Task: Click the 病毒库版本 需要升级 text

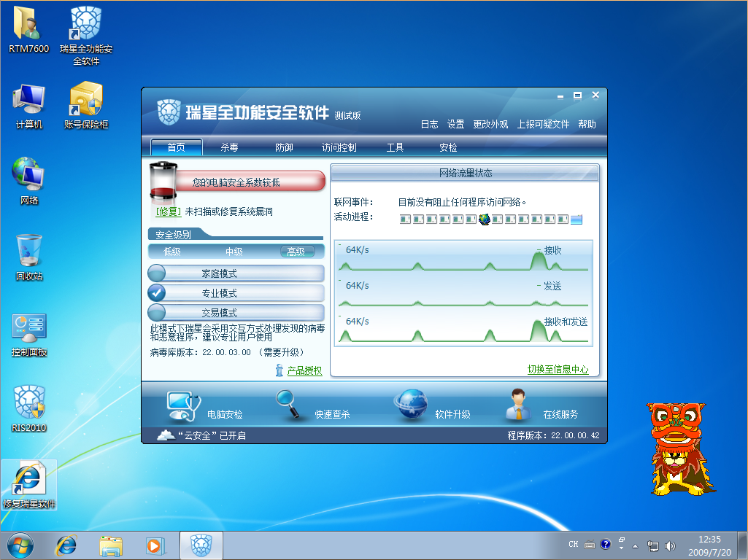Action: point(227,352)
